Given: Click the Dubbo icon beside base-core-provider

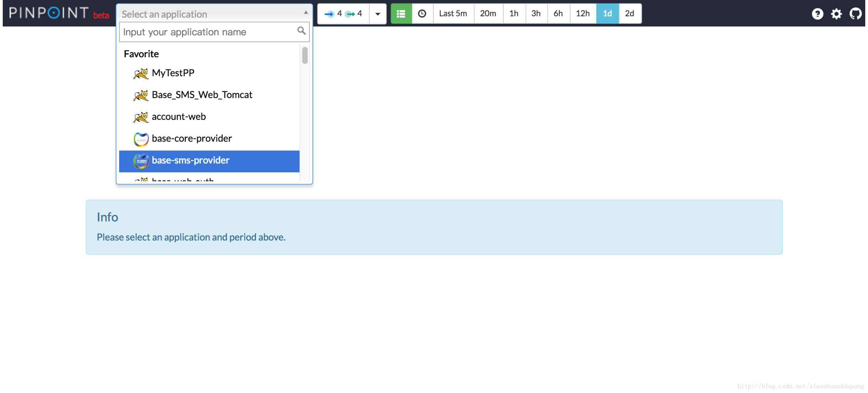Looking at the screenshot, I should coord(141,139).
